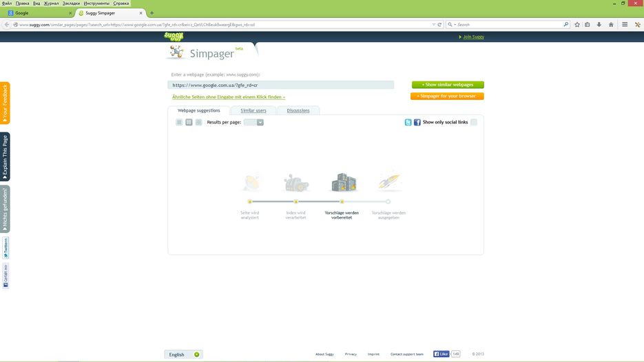Screen dimensions: 644x362
Task: Follow the Join Suggy link
Action: click(x=474, y=37)
